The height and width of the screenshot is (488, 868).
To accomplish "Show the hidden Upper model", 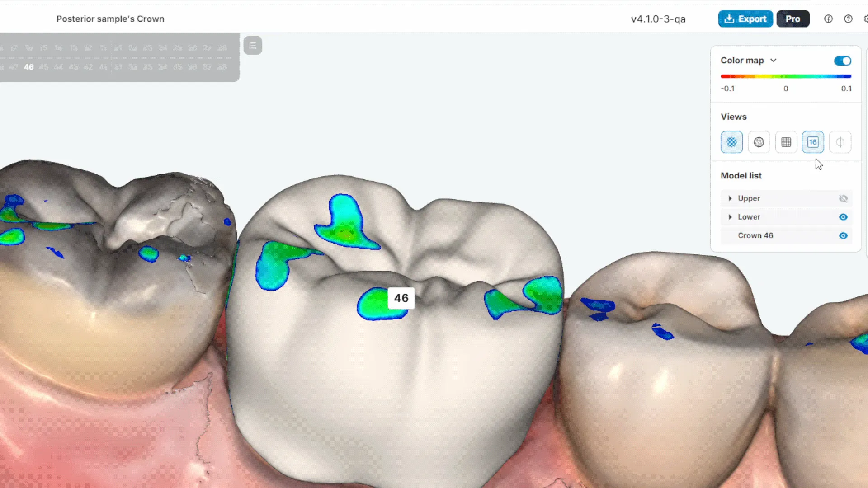I will pos(843,198).
